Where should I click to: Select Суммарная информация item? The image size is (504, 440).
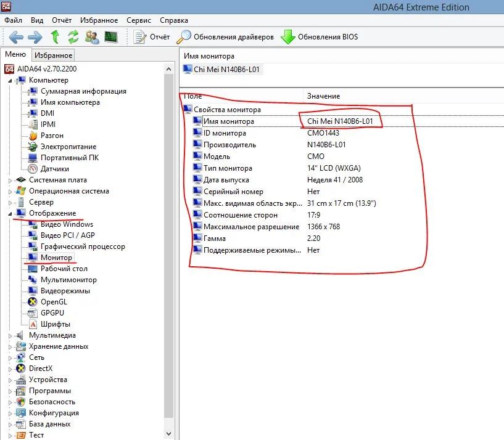(83, 91)
